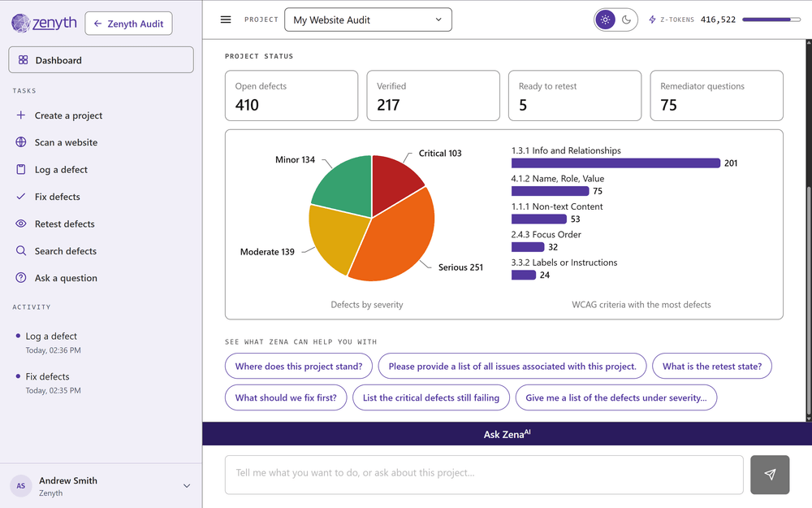This screenshot has width=812, height=508.
Task: Click the Ask Zena header bar
Action: click(507, 434)
